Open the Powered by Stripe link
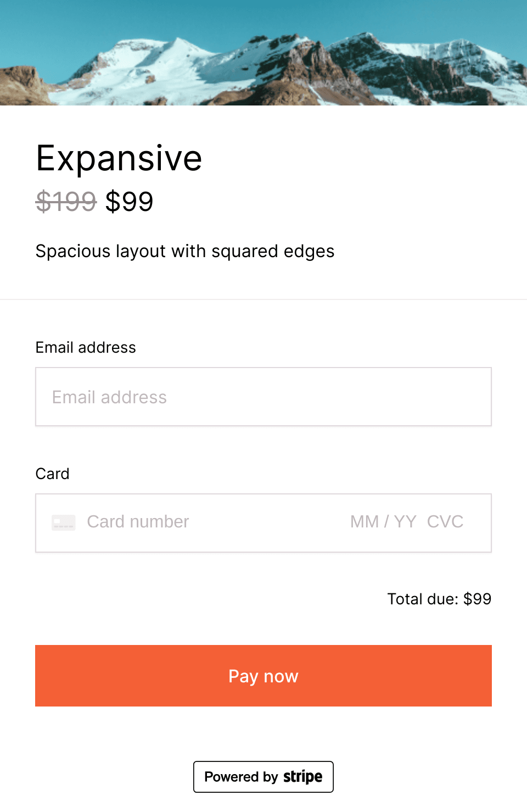Screen dimensions: 527x812 tap(263, 777)
